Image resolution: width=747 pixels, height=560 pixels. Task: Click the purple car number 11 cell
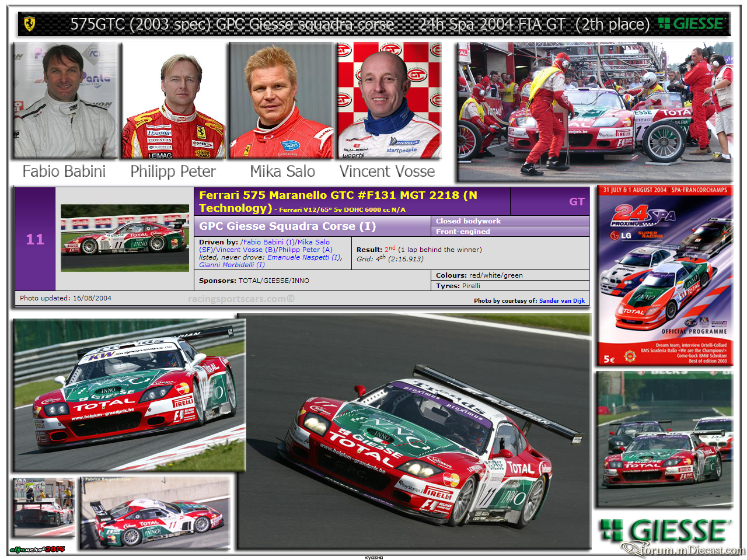click(x=35, y=239)
